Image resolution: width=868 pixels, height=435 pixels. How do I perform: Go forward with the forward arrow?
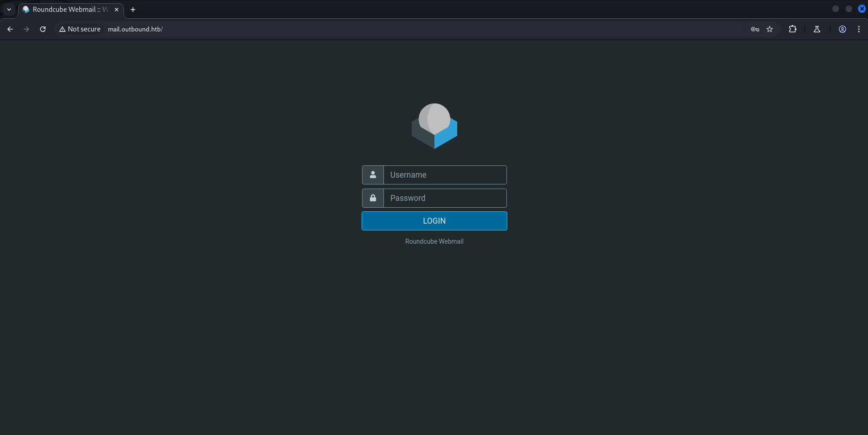[26, 29]
